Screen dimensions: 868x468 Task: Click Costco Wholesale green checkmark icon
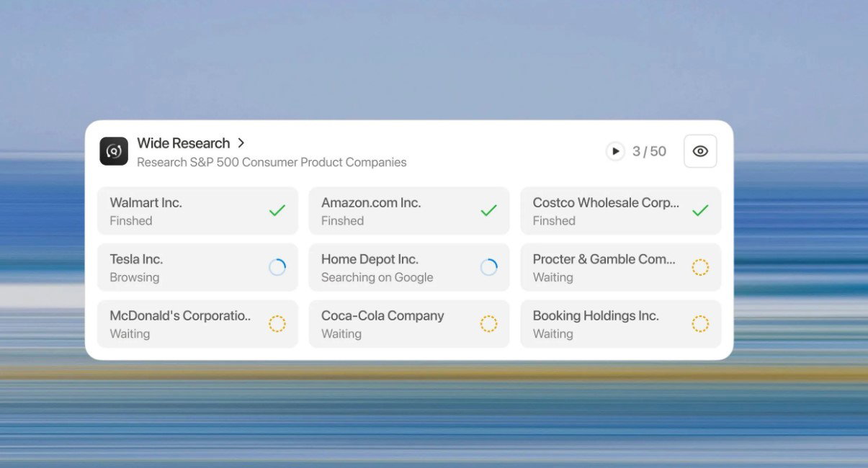coord(700,210)
